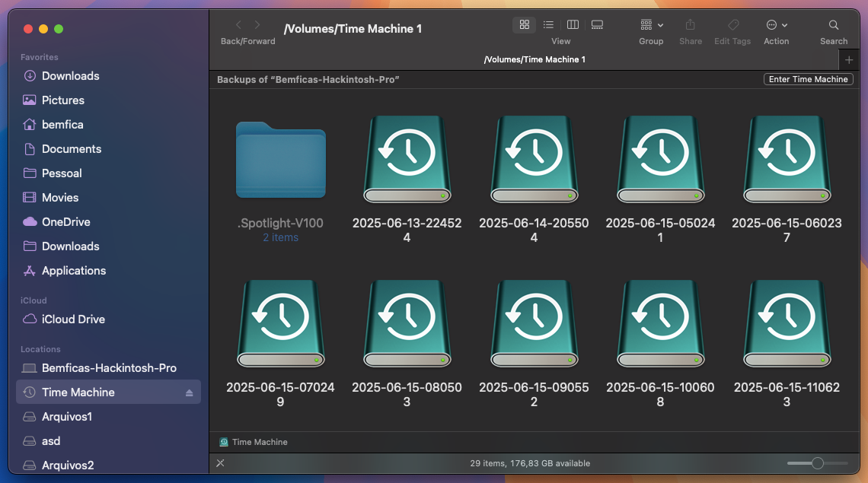Switch to column view
Viewport: 868px width, 483px height.
click(573, 25)
